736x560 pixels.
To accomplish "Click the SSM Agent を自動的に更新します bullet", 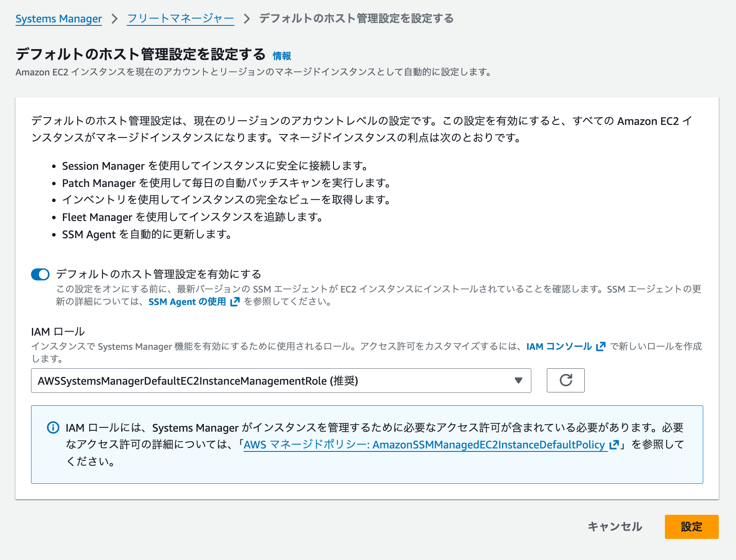I will click(x=147, y=234).
